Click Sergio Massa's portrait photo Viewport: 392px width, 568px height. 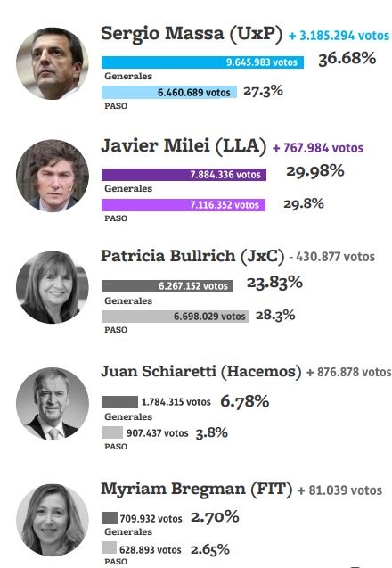53,63
